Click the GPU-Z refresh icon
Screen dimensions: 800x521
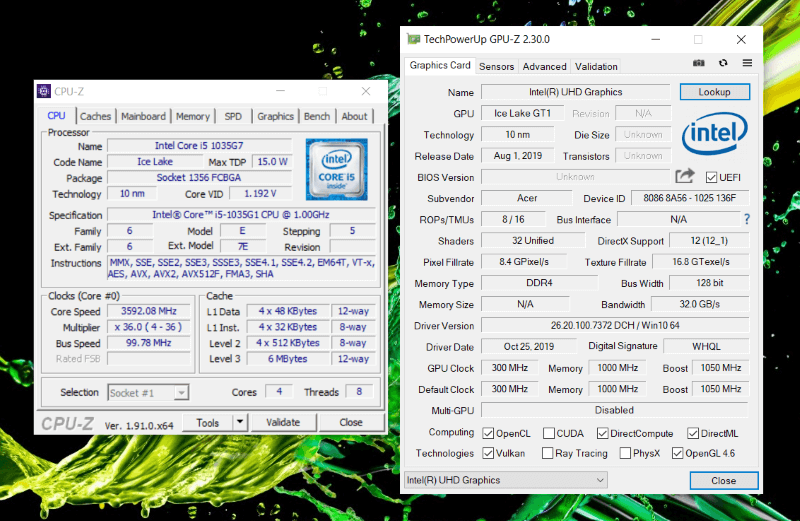[x=723, y=63]
